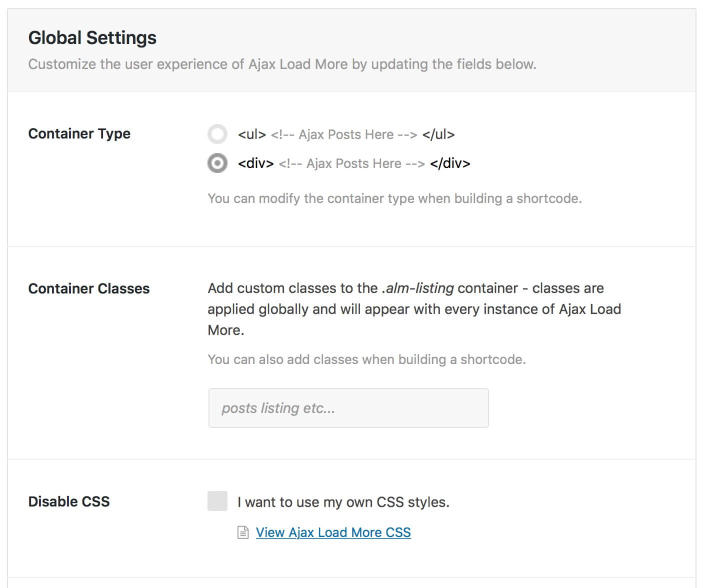Image resolution: width=707 pixels, height=588 pixels.
Task: Click the Global Settings heading
Action: [x=92, y=38]
